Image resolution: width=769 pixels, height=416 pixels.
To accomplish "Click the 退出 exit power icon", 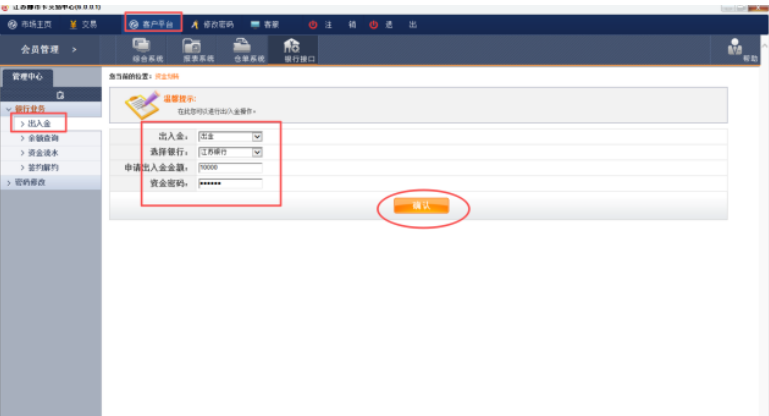I will [x=374, y=23].
